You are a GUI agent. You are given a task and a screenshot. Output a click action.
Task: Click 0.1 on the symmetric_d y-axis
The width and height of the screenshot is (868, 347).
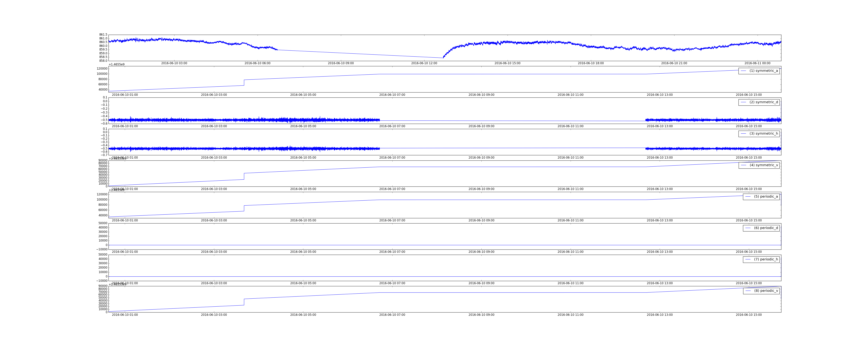pos(105,97)
